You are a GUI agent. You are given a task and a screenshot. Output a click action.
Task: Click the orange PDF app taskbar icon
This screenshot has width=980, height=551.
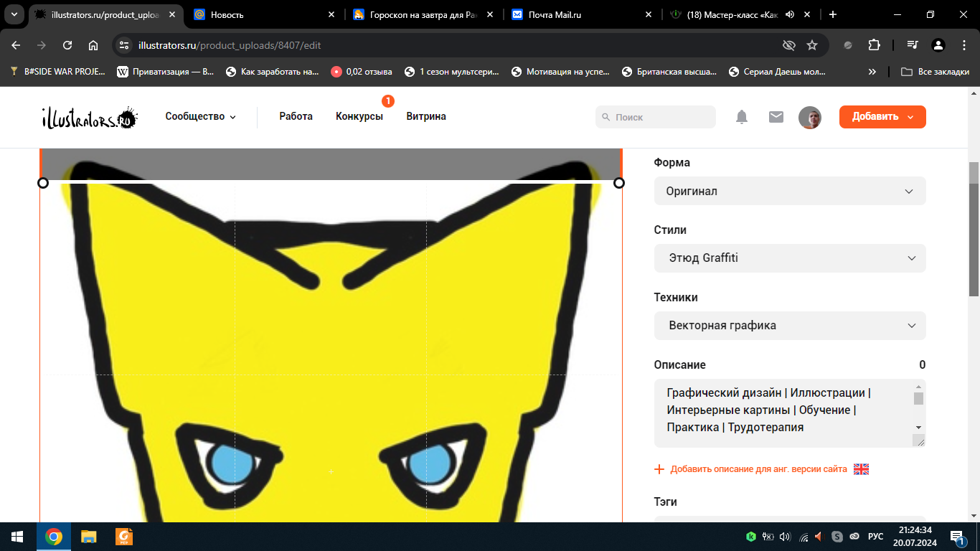[x=124, y=537]
